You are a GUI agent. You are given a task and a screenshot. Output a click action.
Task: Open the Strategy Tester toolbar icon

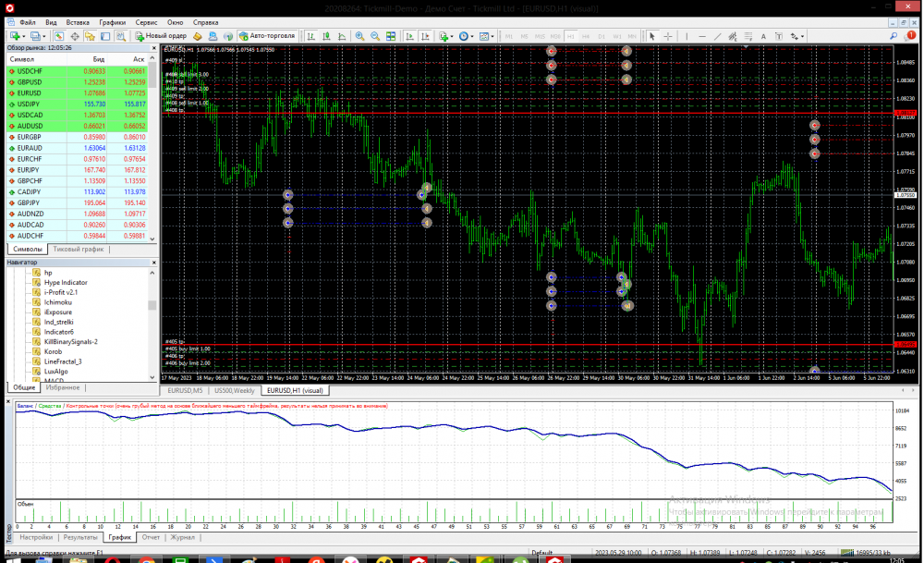[x=121, y=36]
